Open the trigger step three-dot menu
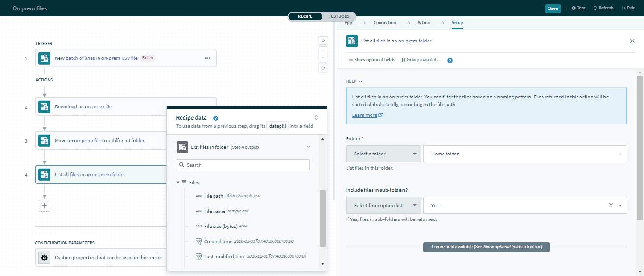 [x=207, y=58]
